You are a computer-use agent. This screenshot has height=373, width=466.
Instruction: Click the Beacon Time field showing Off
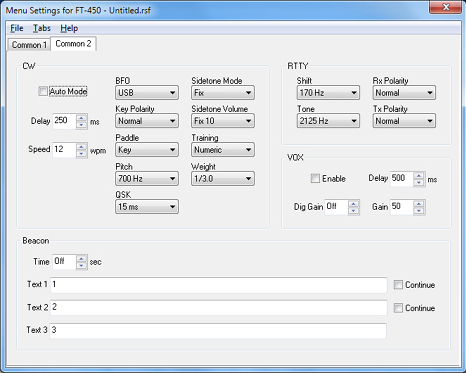coord(64,262)
